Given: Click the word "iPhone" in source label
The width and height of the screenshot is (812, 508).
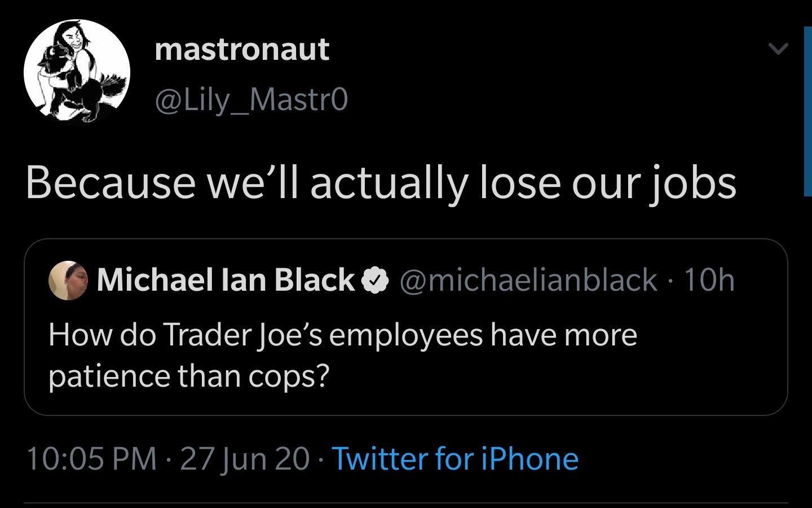Looking at the screenshot, I should point(529,458).
